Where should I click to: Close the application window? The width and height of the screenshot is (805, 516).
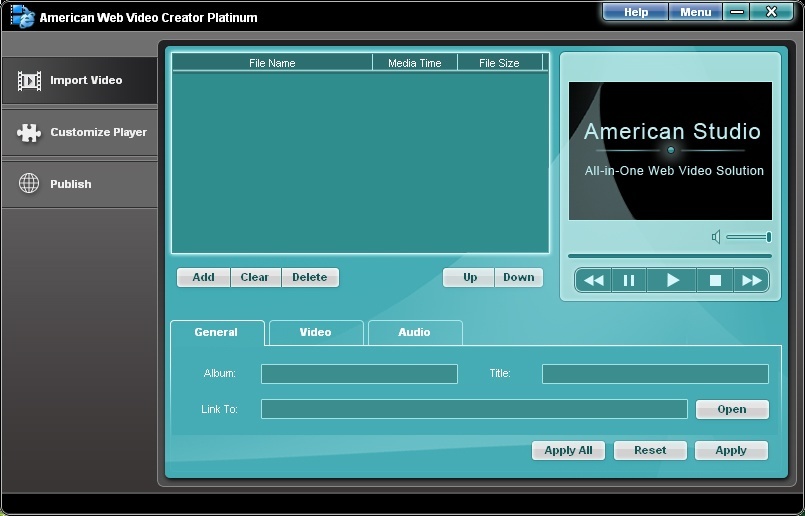click(771, 12)
